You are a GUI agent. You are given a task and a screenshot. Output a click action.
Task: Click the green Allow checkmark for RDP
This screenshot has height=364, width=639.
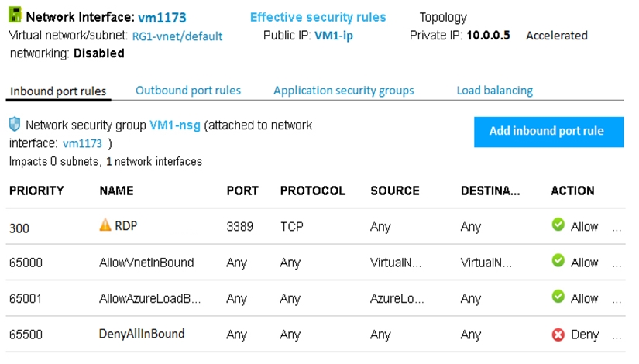coord(558,226)
